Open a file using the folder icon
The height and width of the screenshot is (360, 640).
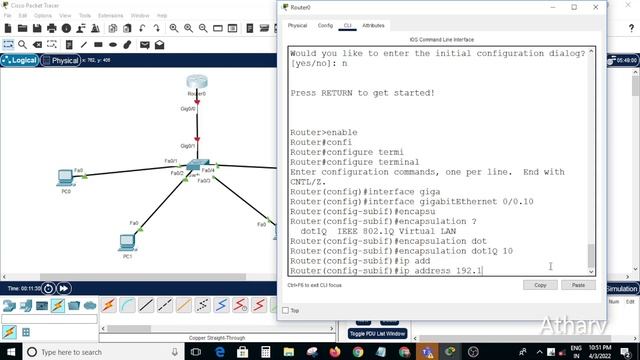(x=22, y=28)
